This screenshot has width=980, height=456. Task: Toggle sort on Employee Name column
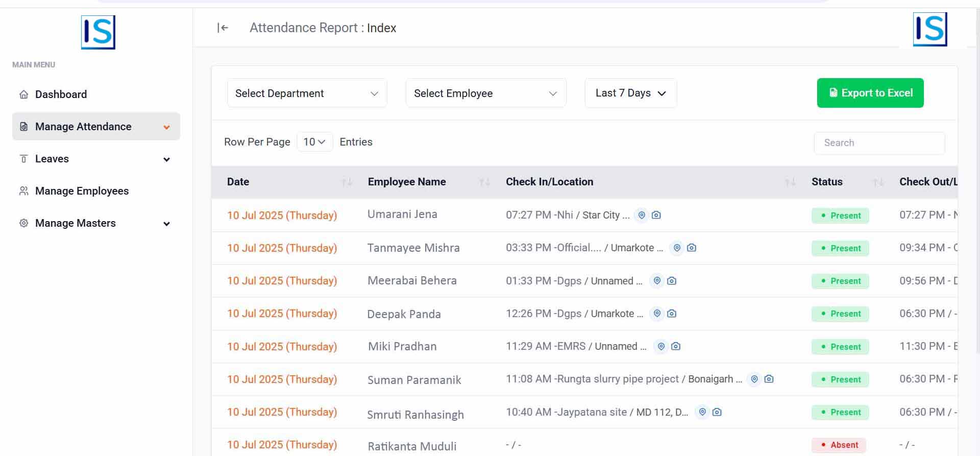484,182
